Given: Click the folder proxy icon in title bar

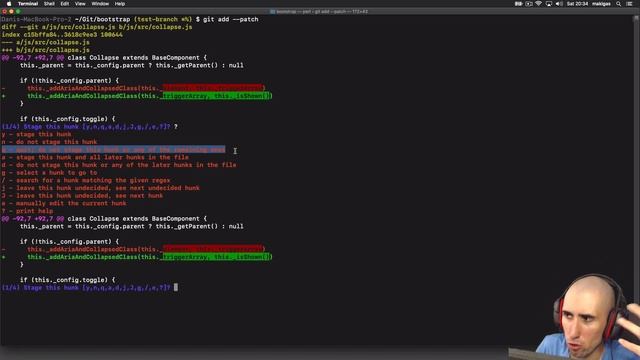Looking at the screenshot, I should pyautogui.click(x=273, y=11).
